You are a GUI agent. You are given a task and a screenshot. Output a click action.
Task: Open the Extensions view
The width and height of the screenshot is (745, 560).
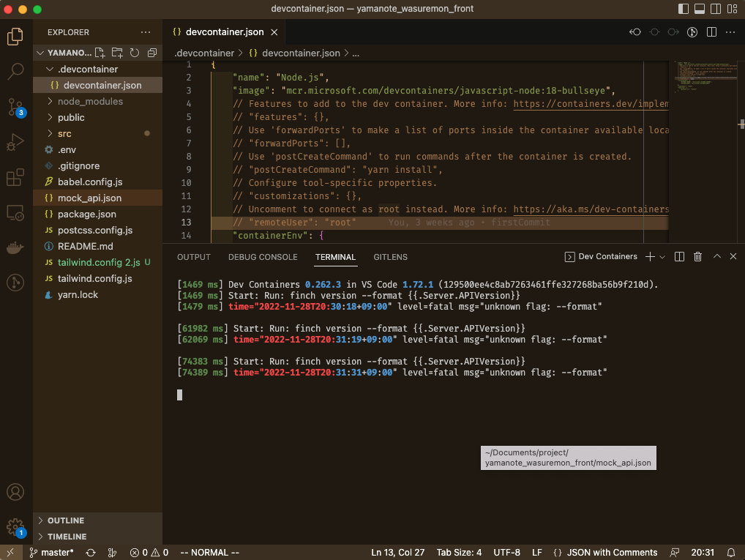15,177
